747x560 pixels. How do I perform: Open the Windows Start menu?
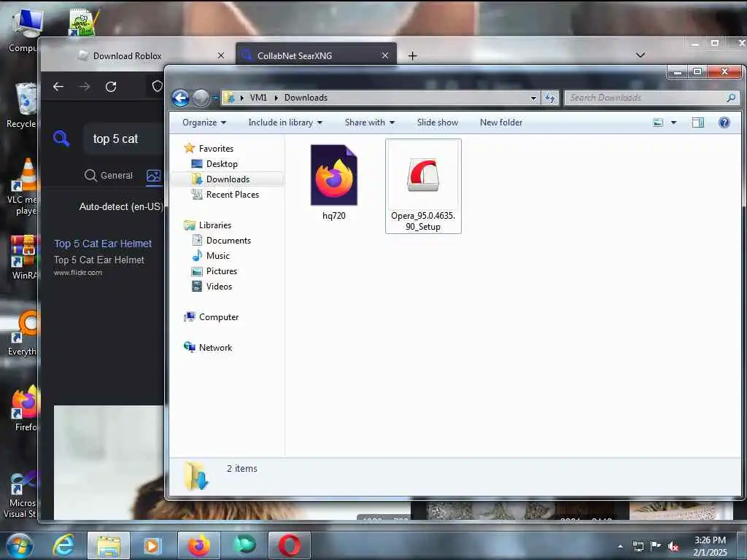[x=18, y=545]
